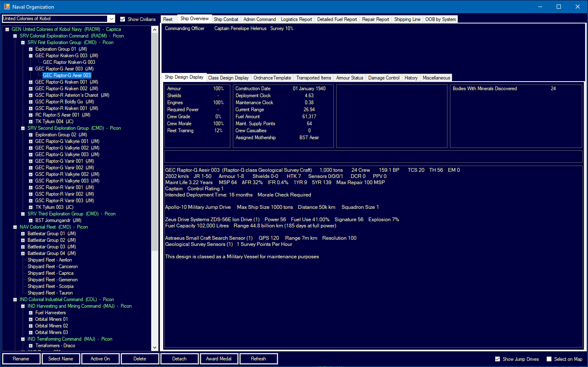
Task: Collapse SRV Colonial Exploration Command node
Action: tap(15, 36)
